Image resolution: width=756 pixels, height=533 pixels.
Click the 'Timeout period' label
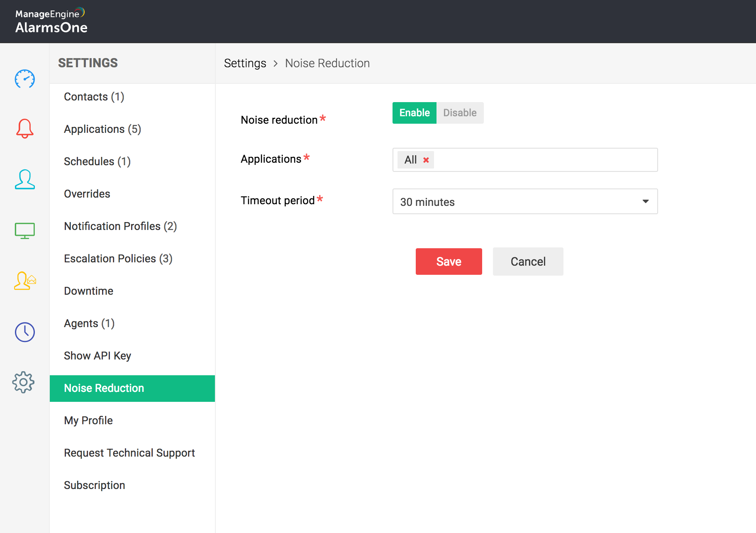tap(278, 200)
